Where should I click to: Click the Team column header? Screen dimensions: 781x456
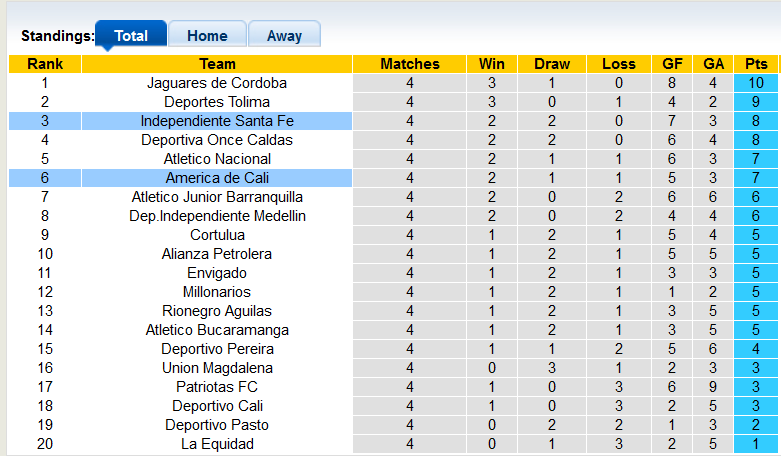217,64
